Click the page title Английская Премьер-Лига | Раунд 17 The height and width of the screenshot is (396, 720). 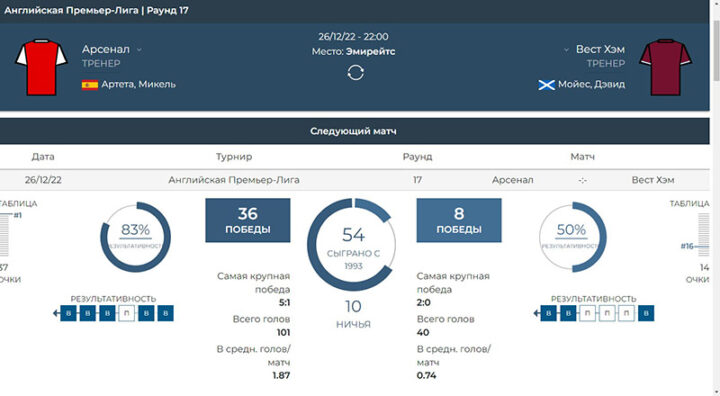coord(96,10)
